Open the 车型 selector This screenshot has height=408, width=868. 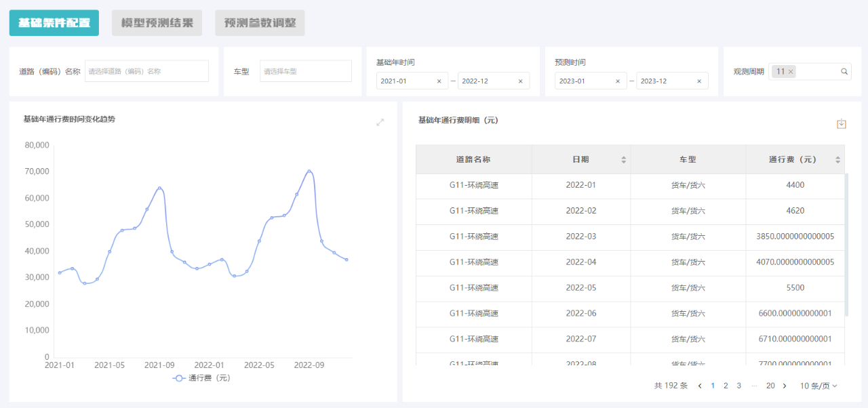click(x=306, y=71)
